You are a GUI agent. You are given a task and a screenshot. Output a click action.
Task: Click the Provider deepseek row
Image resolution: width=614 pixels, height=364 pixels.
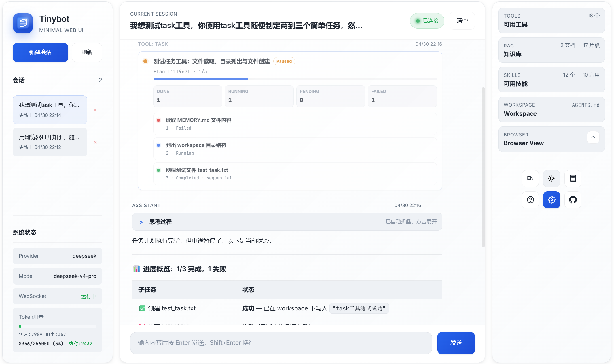pos(57,256)
